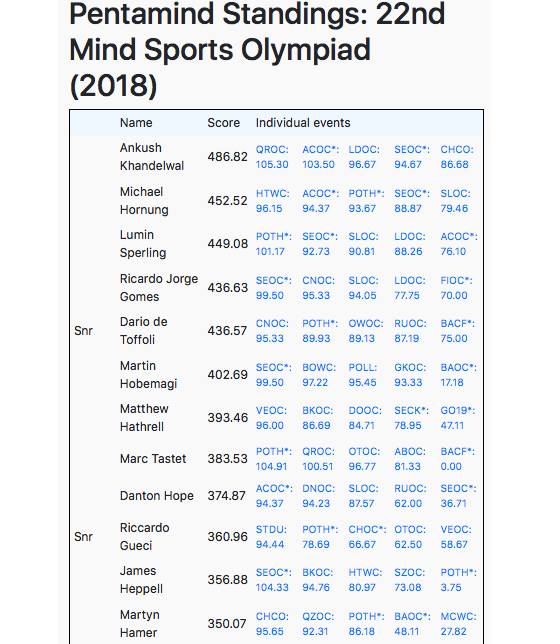This screenshot has width=560, height=644.
Task: Open Ankush Khandelwal's QROC: 105.30 event link
Action: (x=272, y=157)
